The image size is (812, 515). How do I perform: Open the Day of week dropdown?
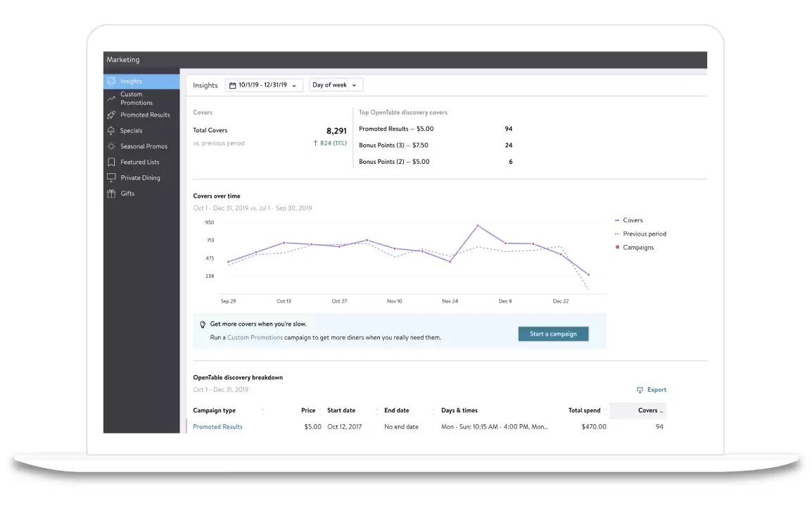336,85
